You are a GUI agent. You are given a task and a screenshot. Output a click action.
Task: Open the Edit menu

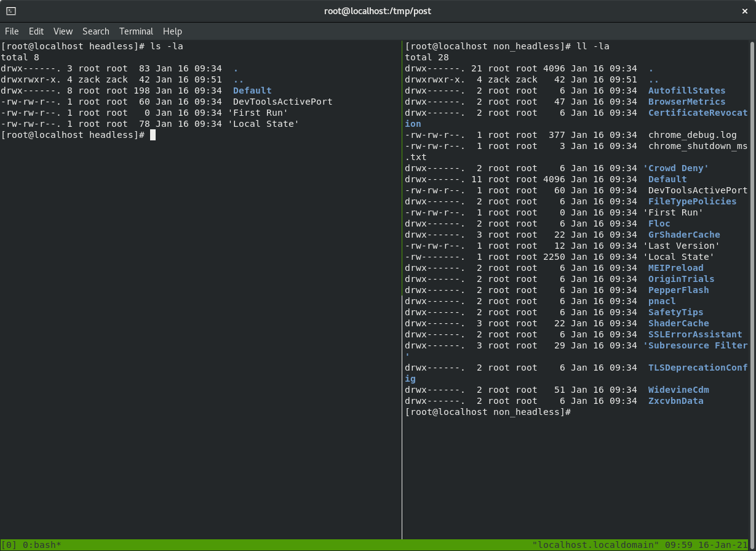coord(36,31)
